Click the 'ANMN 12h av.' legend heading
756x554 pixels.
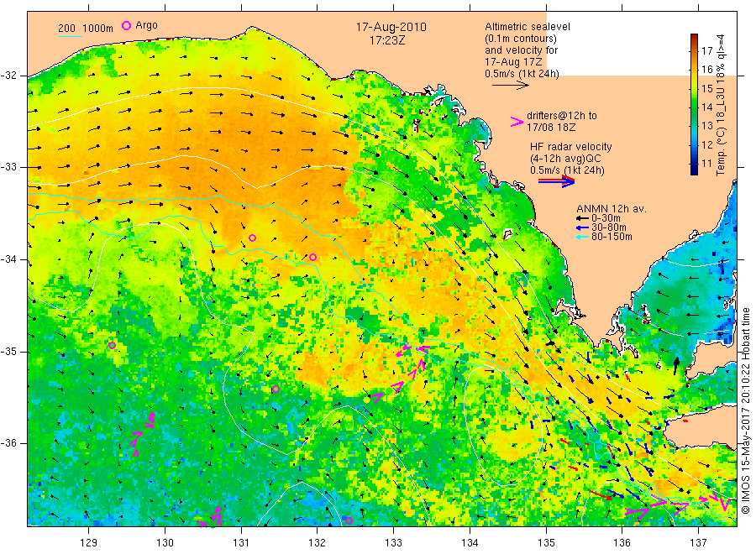(x=612, y=209)
